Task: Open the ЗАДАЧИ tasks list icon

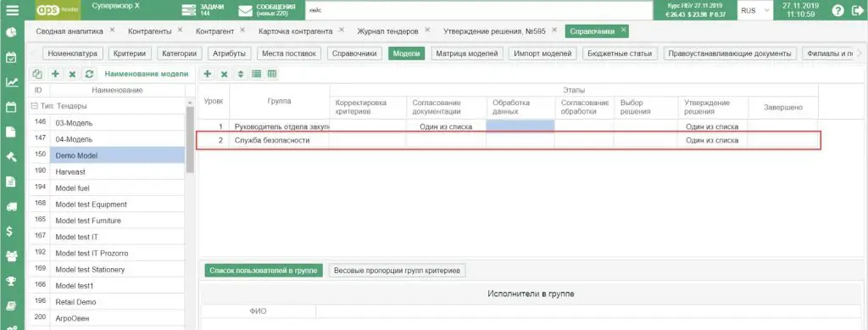Action: pyautogui.click(x=189, y=10)
